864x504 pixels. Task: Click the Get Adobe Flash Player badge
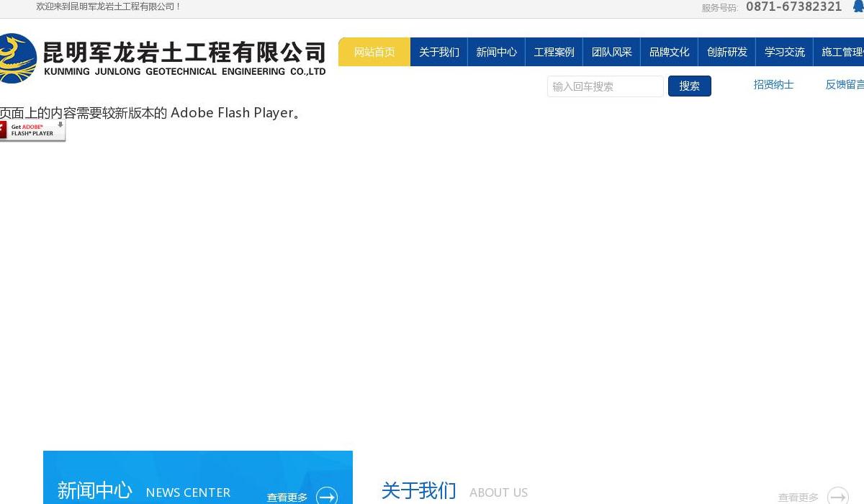tap(32, 130)
